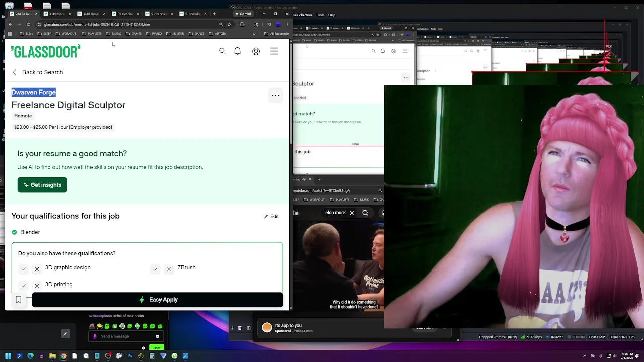Open the ASTORY bookmark folder
The height and width of the screenshot is (362, 644).
click(x=218, y=34)
